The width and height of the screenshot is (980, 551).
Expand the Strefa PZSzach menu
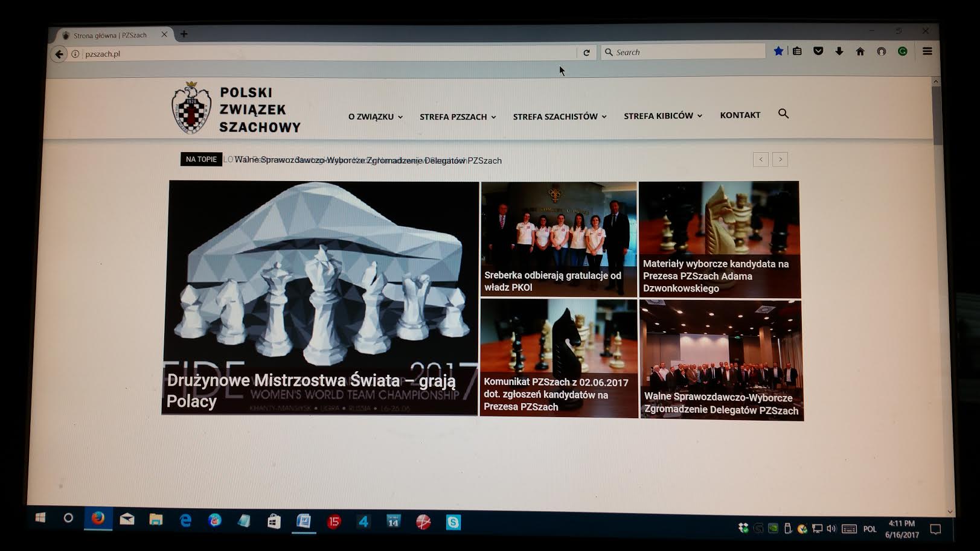tap(458, 116)
